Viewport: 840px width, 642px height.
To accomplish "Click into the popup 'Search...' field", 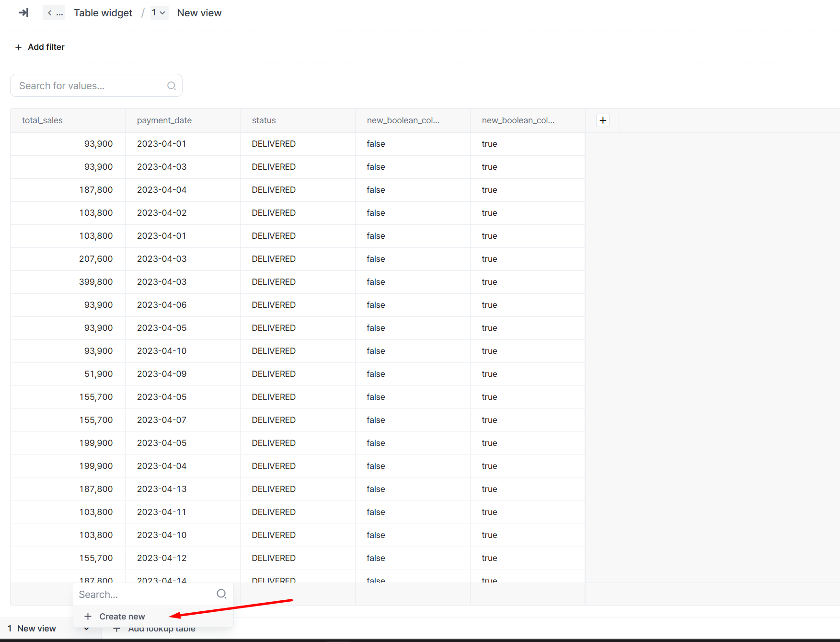I will (144, 595).
